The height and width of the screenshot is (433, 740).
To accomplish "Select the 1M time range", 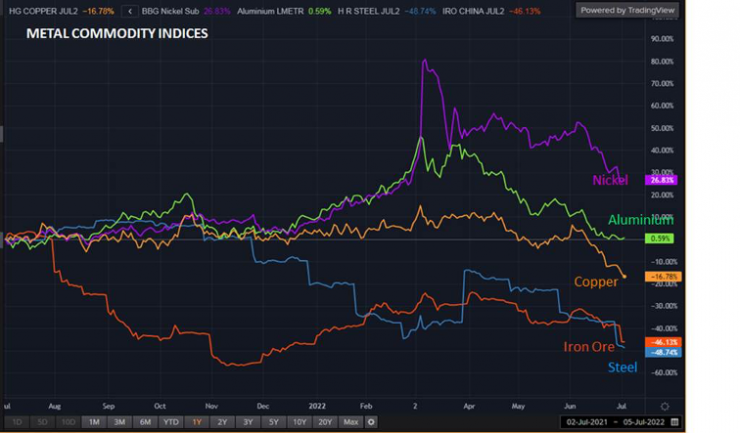I will pyautogui.click(x=94, y=422).
